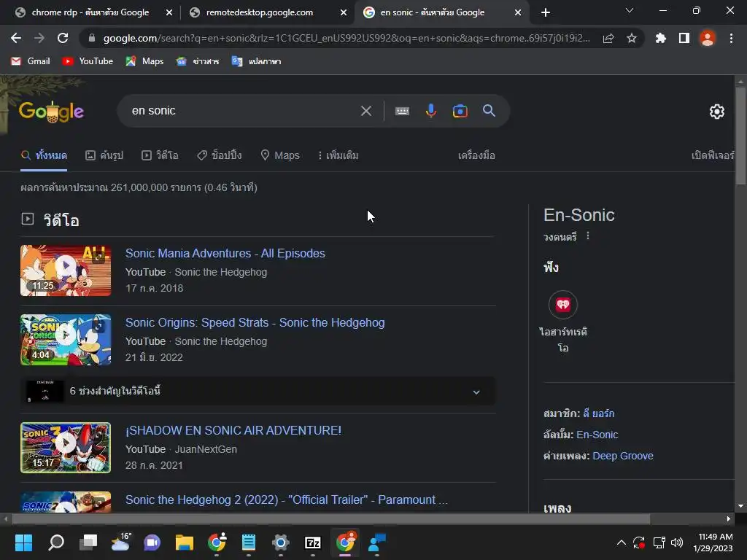Expand 6 key moments in this video

[258, 392]
